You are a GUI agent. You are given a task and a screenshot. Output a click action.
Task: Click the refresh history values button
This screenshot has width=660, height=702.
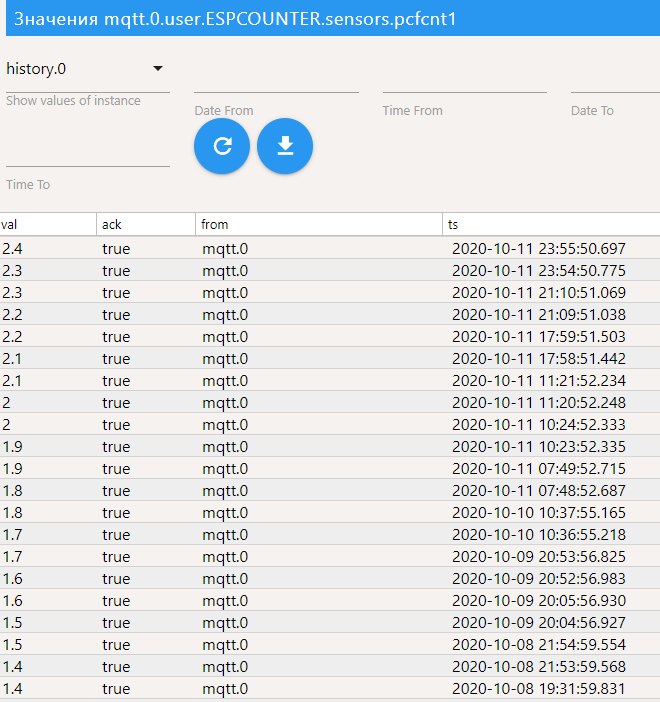point(222,146)
